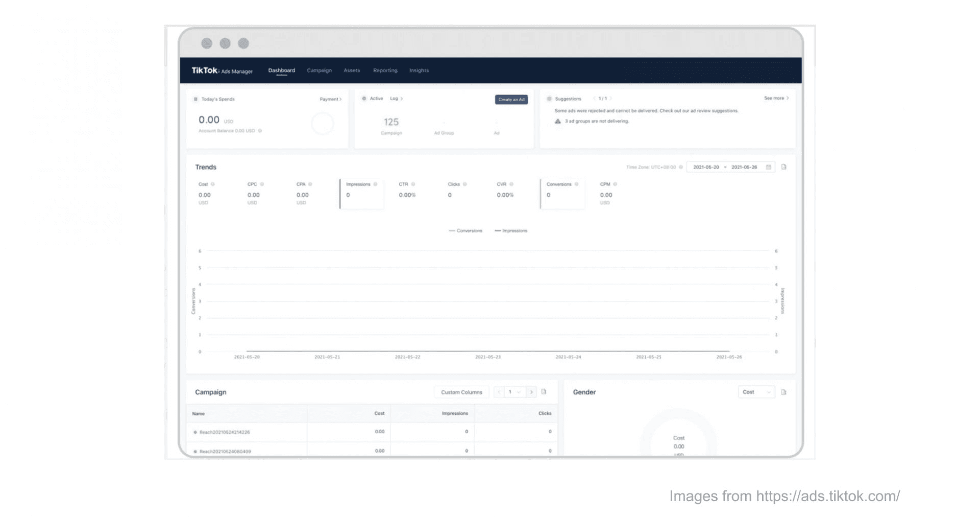Open the page number dropdown in Campaign panel
980x517 pixels.
(514, 392)
